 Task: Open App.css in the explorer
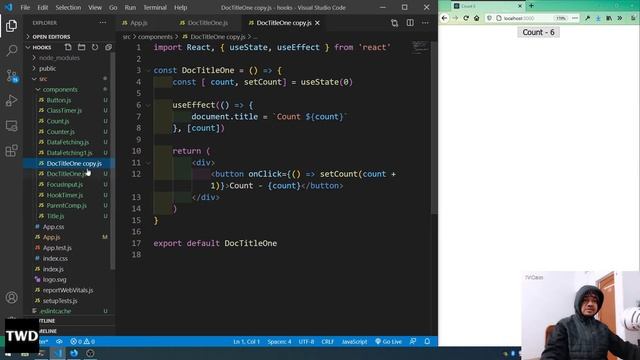(53, 227)
